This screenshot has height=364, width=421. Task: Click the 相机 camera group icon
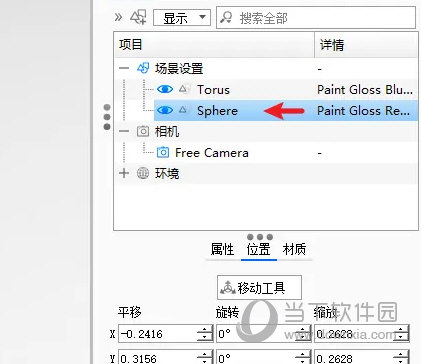coord(143,131)
